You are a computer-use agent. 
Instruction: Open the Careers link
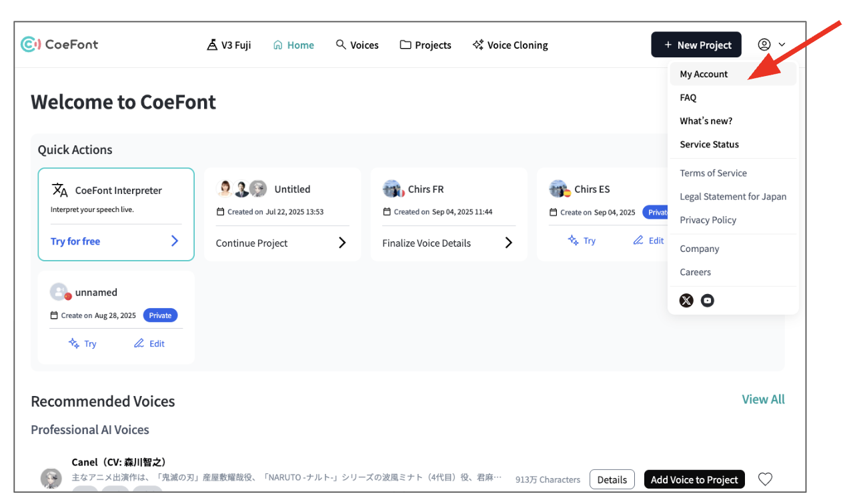(x=695, y=272)
